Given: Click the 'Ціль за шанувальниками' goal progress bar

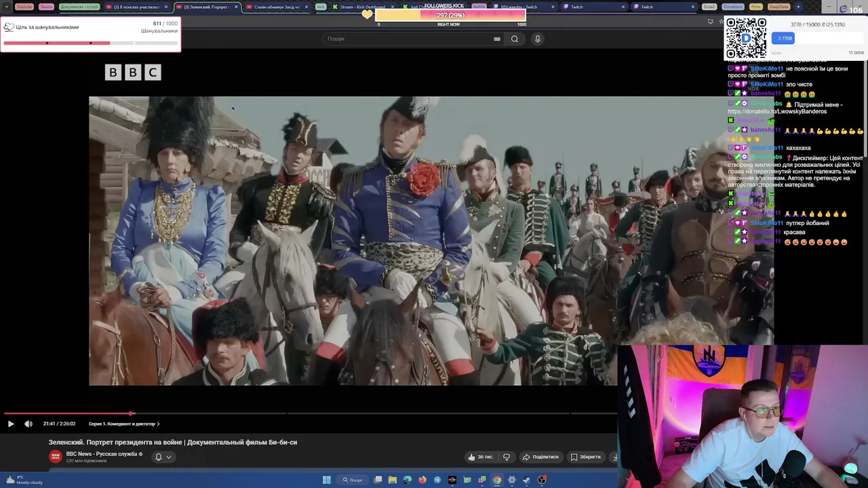Looking at the screenshot, I should (x=90, y=43).
